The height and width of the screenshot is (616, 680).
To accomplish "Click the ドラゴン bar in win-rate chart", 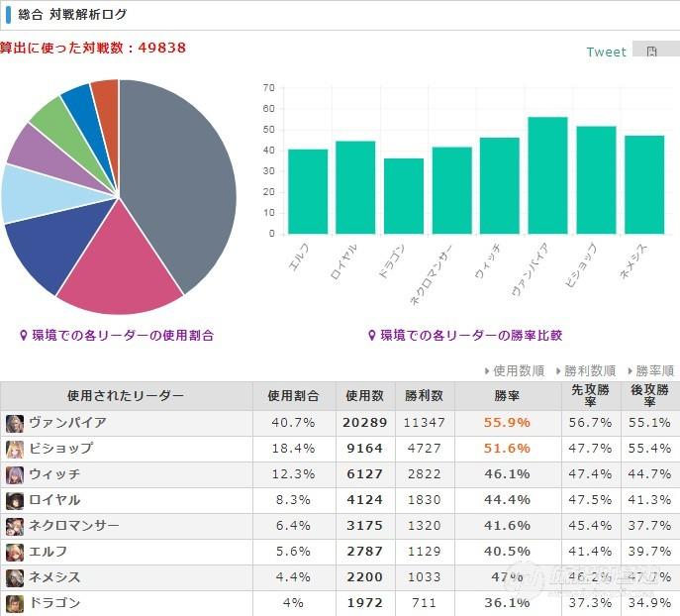I will pyautogui.click(x=404, y=196).
